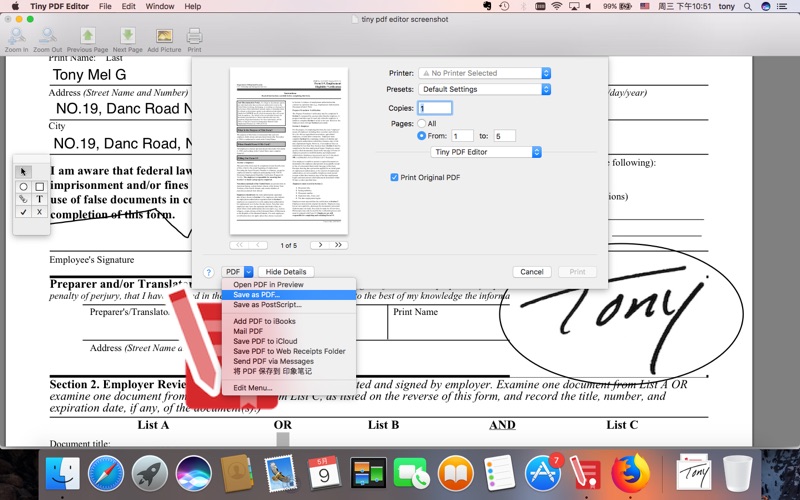
Task: Open Finder from the Dock
Action: point(62,473)
